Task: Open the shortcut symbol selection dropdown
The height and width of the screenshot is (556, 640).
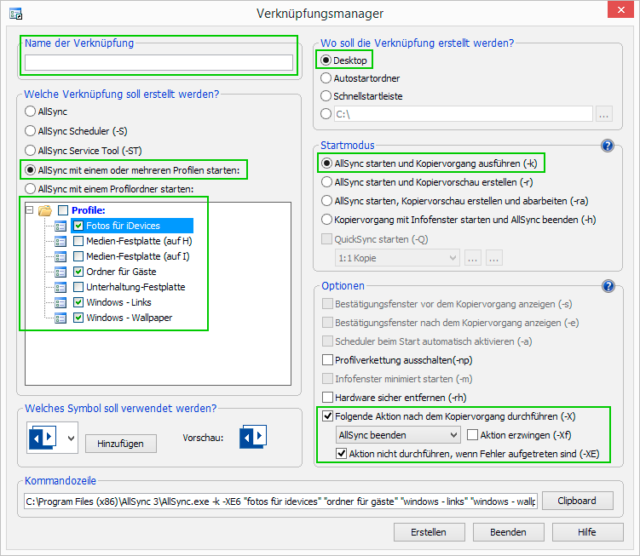Action: [x=52, y=438]
